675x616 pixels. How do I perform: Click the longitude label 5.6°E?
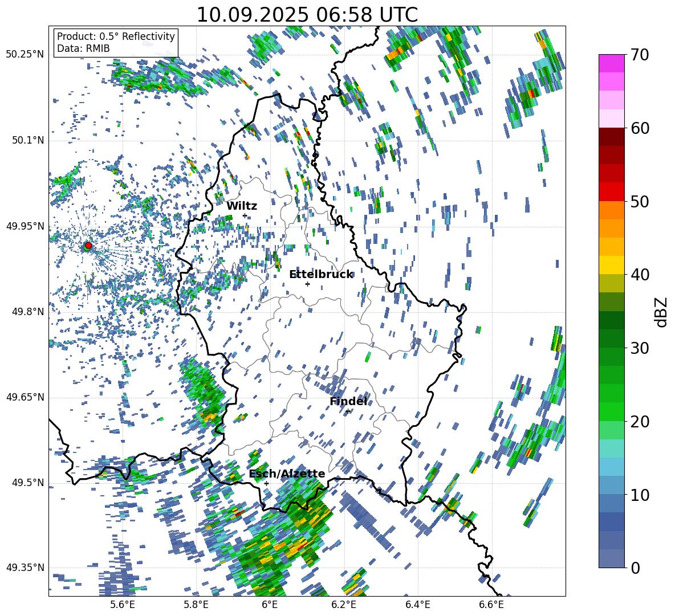pos(122,605)
